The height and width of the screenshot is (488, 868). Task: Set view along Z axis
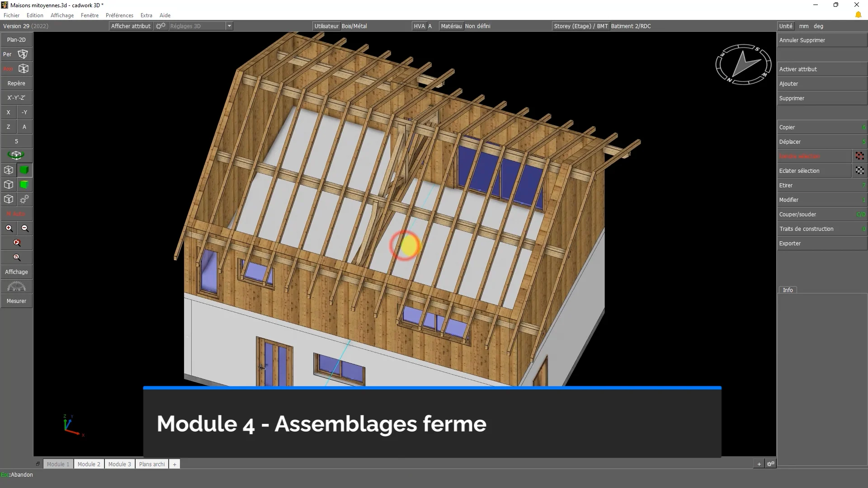(x=8, y=127)
